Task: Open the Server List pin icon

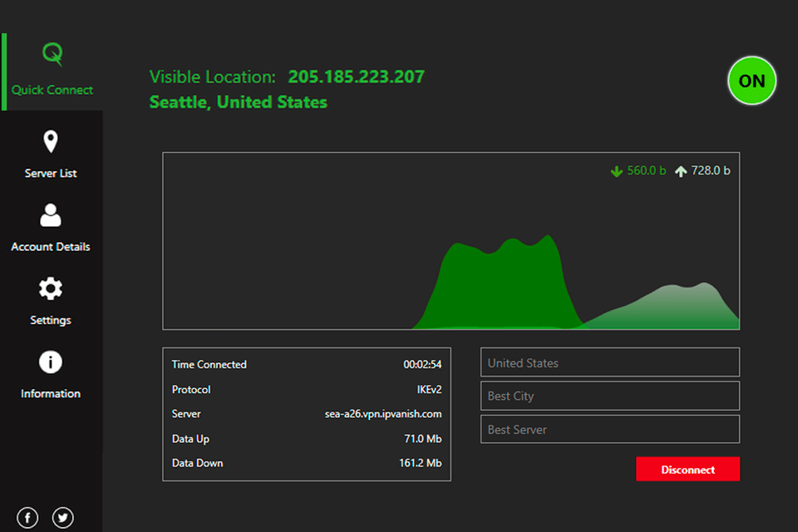Action: (51, 142)
